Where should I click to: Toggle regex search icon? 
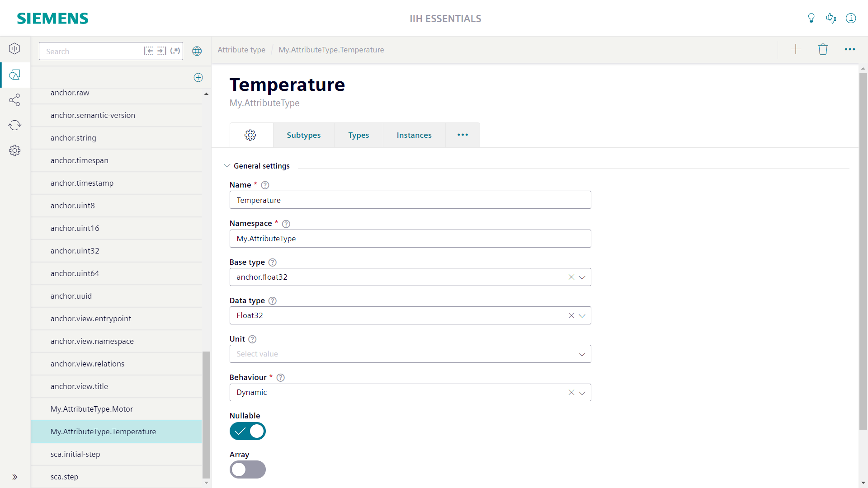(x=175, y=51)
